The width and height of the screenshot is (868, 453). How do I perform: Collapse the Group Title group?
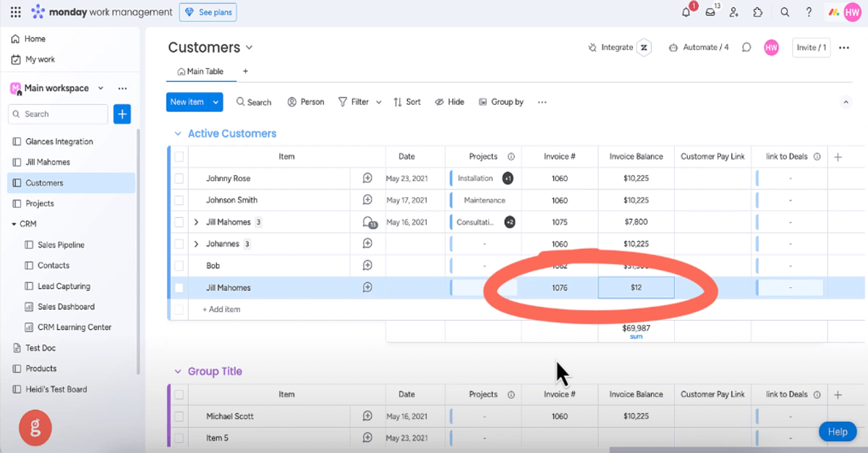pos(177,371)
